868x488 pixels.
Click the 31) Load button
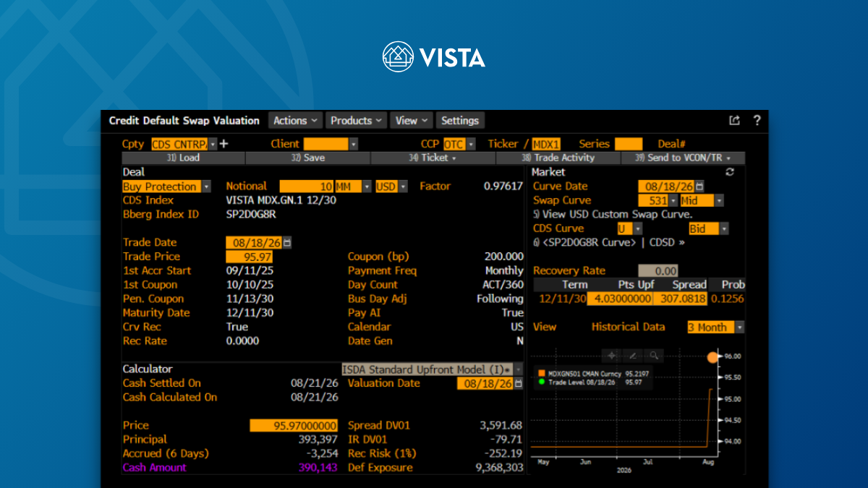point(184,158)
